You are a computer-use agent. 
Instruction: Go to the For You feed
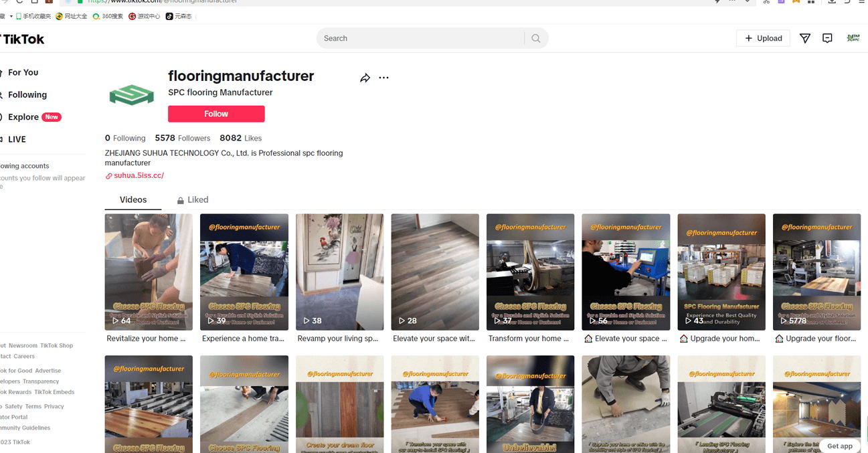click(x=23, y=72)
